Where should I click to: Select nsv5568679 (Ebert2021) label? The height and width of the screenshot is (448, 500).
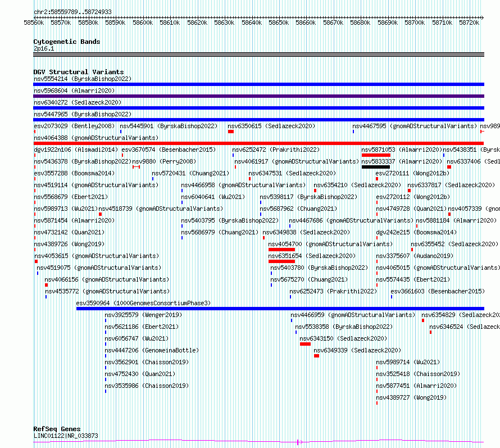pos(71,197)
